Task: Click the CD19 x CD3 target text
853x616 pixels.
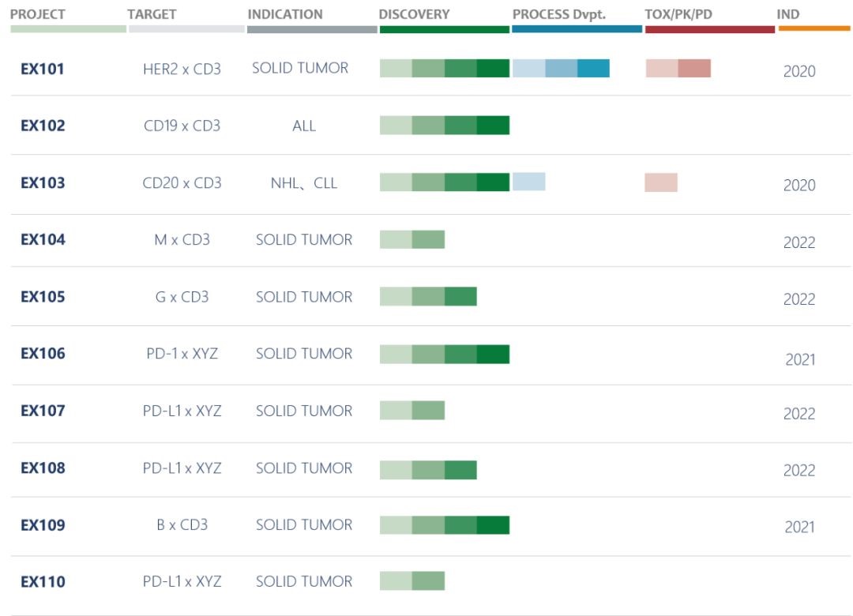Action: tap(182, 126)
